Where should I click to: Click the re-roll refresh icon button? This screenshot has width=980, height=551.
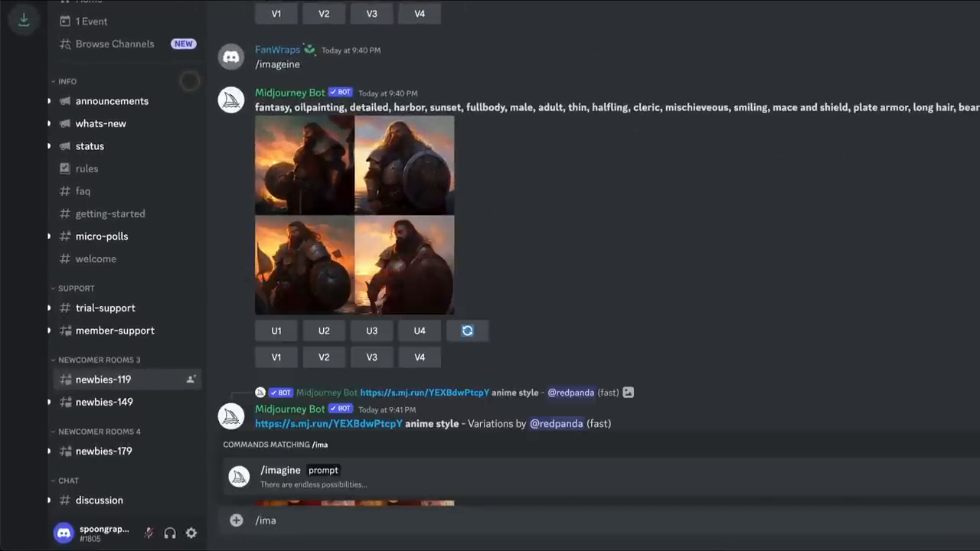(x=467, y=331)
